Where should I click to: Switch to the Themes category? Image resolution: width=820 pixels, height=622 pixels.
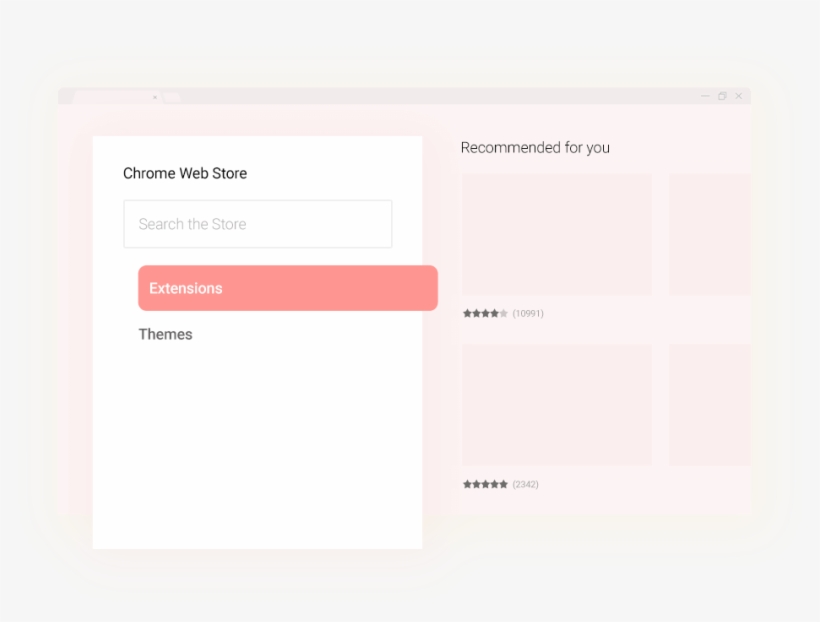pyautogui.click(x=165, y=334)
